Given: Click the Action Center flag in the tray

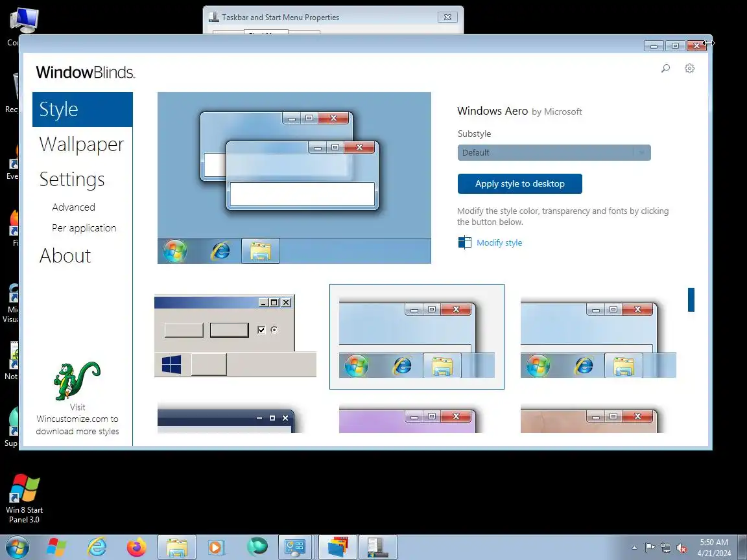Looking at the screenshot, I should coord(650,548).
